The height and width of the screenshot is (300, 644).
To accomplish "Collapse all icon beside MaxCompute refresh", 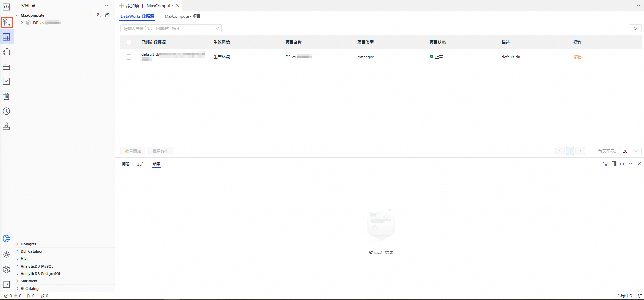I will 107,15.
